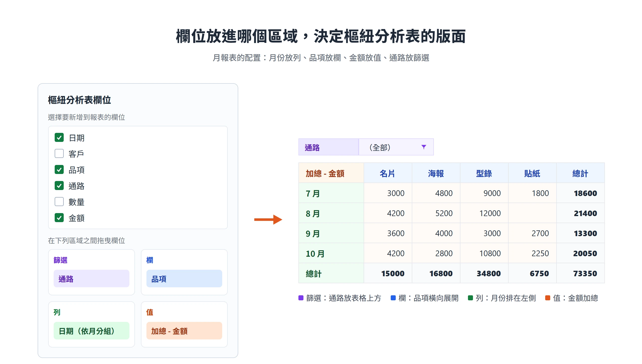This screenshot has height=364, width=642.
Task: Click the green 列 legend swatch
Action: [x=470, y=298]
